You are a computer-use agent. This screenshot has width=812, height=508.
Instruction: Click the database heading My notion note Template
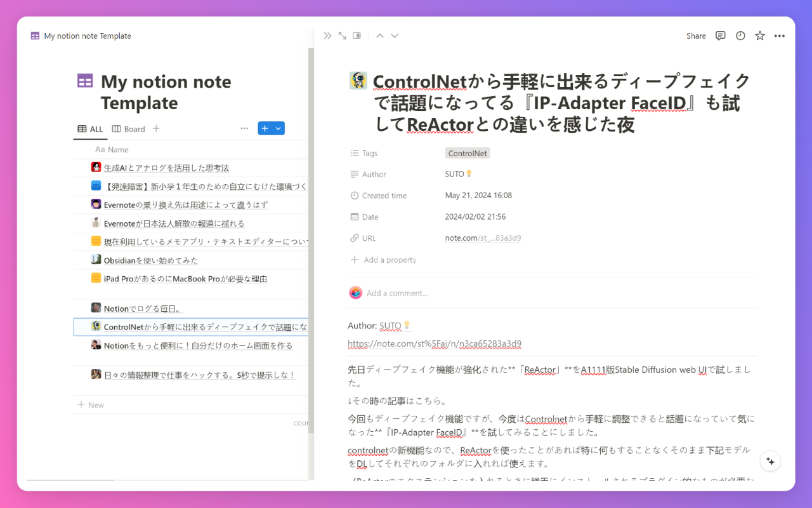pyautogui.click(x=166, y=92)
